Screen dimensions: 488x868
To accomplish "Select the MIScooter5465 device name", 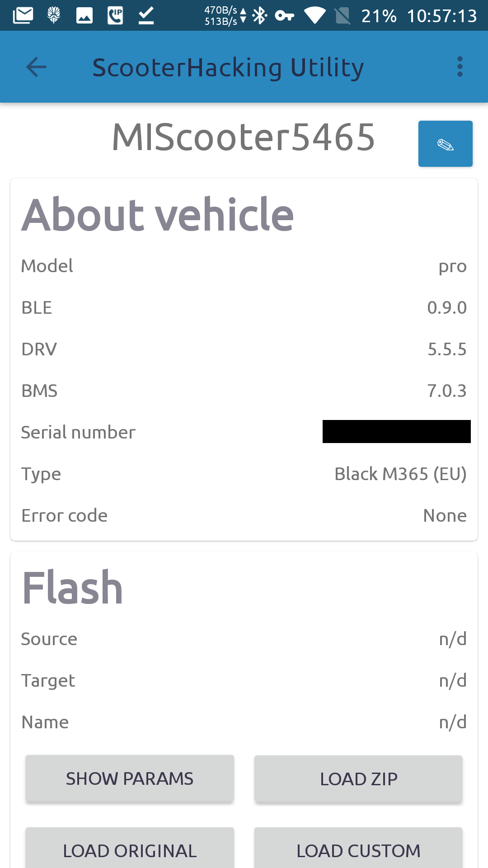I will [x=244, y=137].
